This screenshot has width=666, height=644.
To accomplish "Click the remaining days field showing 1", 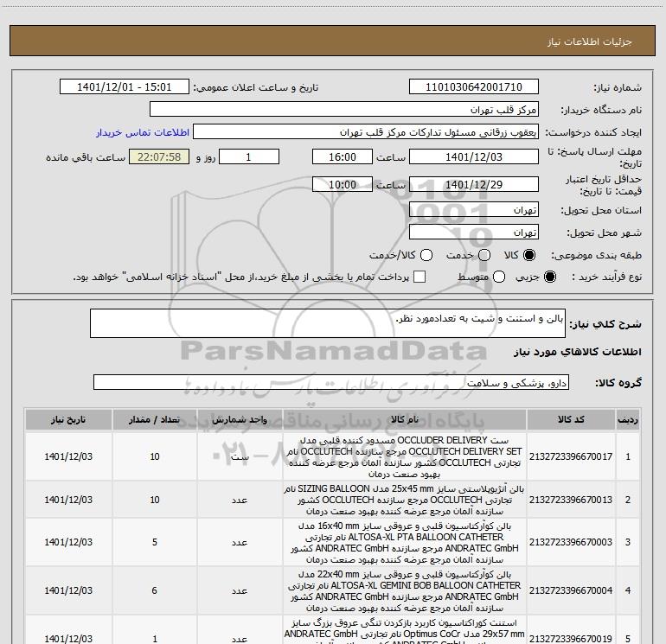I will pyautogui.click(x=249, y=156).
